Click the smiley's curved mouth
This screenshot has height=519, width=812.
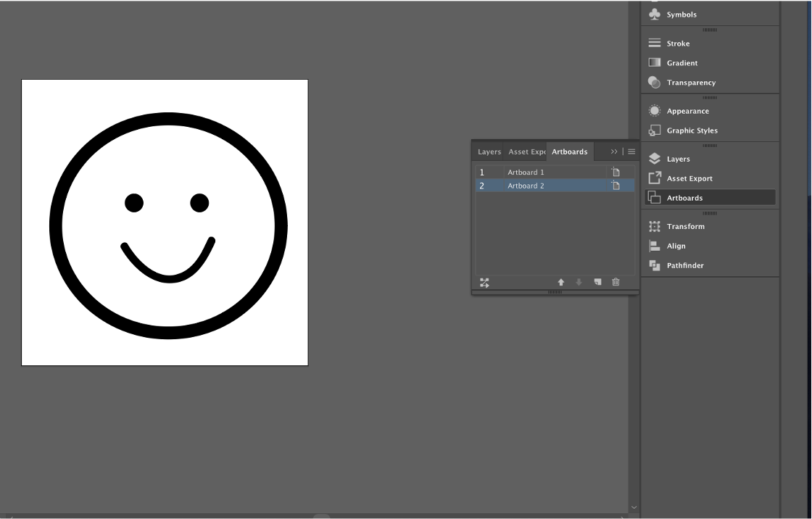(169, 278)
